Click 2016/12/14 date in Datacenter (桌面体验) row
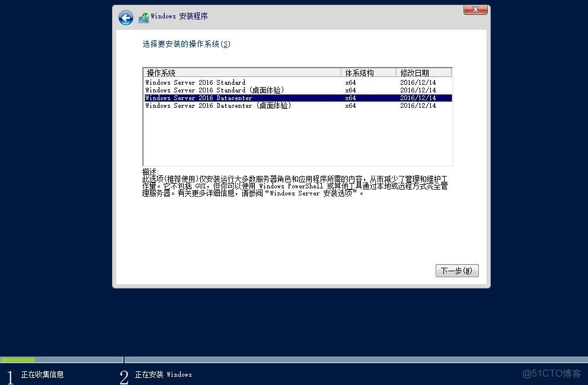588x385 pixels. 418,105
